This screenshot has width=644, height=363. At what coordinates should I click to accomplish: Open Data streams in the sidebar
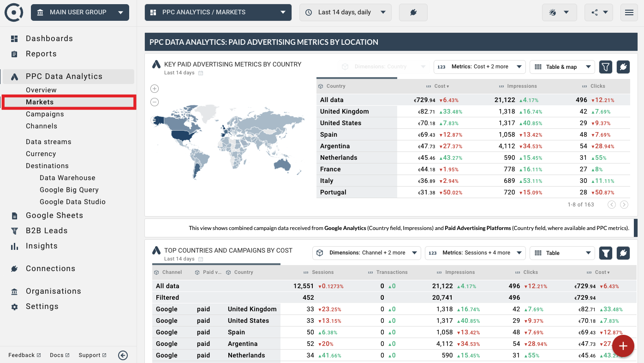pyautogui.click(x=48, y=142)
